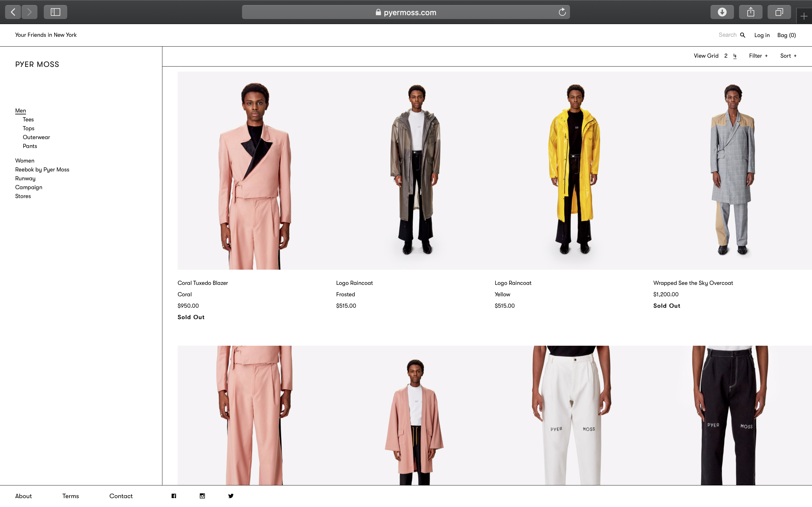Screen dimensions: 812x507
Task: Reload the page with the refresh icon
Action: pyautogui.click(x=562, y=12)
